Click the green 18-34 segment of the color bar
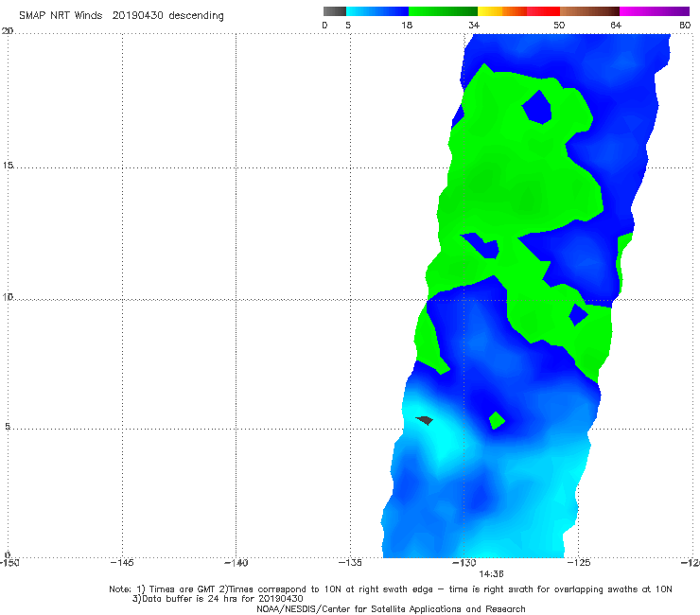 pyautogui.click(x=443, y=11)
